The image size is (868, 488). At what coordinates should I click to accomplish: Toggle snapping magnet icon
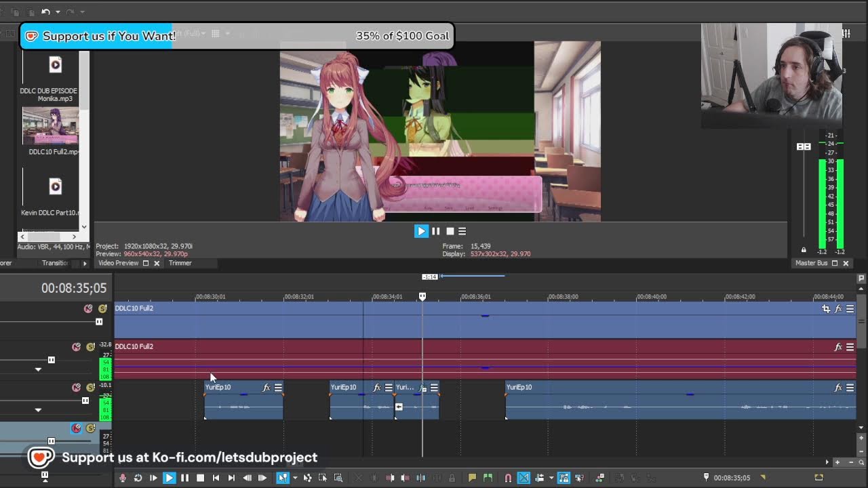(508, 478)
